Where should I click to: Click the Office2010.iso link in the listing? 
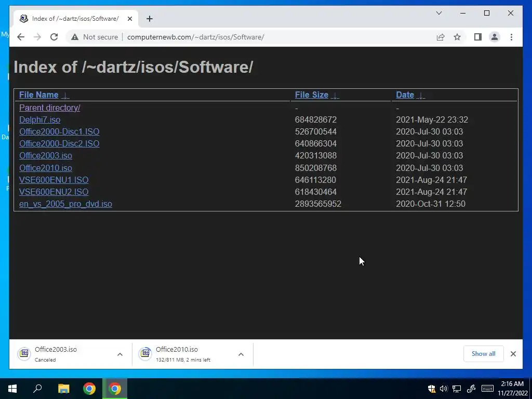(x=46, y=168)
